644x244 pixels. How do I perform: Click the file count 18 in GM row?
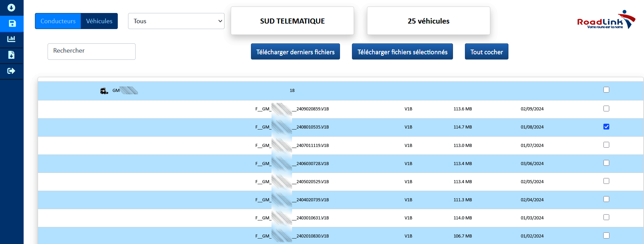292,91
